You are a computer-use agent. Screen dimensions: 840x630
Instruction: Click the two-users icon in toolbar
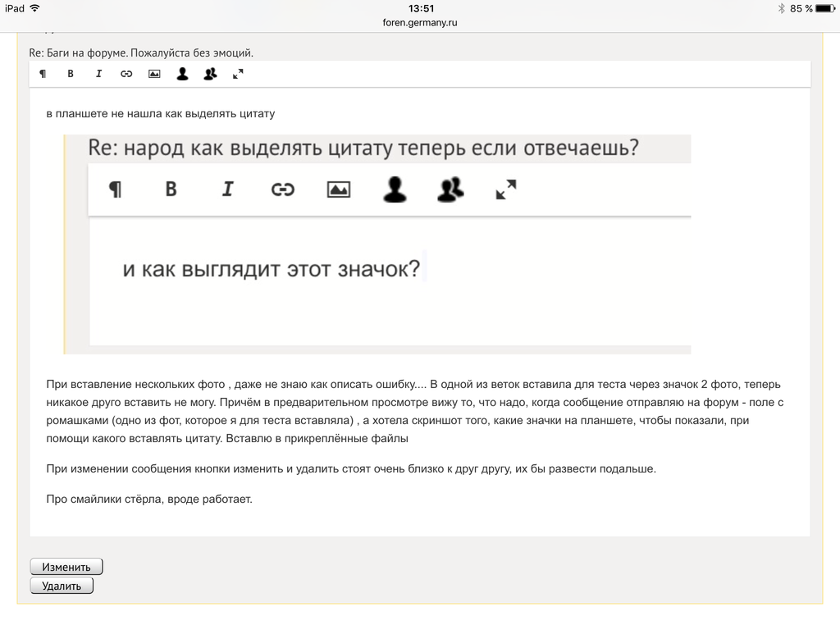[x=210, y=74]
